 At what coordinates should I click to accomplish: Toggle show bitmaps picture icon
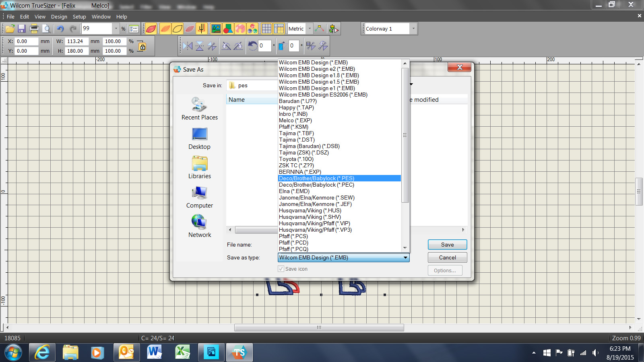[216, 29]
